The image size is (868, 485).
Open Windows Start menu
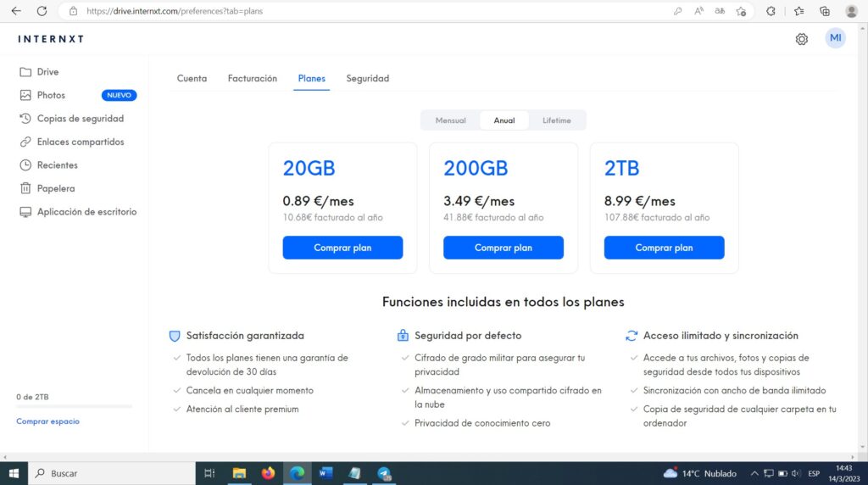pos(14,473)
